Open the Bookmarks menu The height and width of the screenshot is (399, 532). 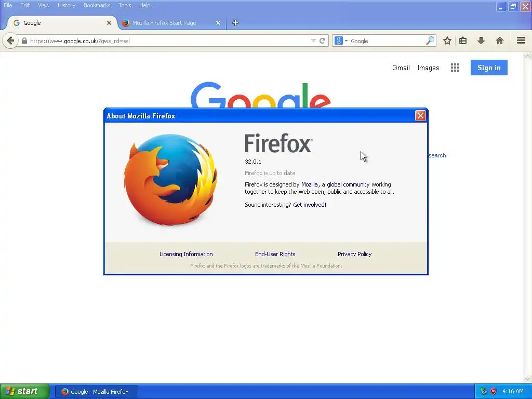tap(97, 5)
